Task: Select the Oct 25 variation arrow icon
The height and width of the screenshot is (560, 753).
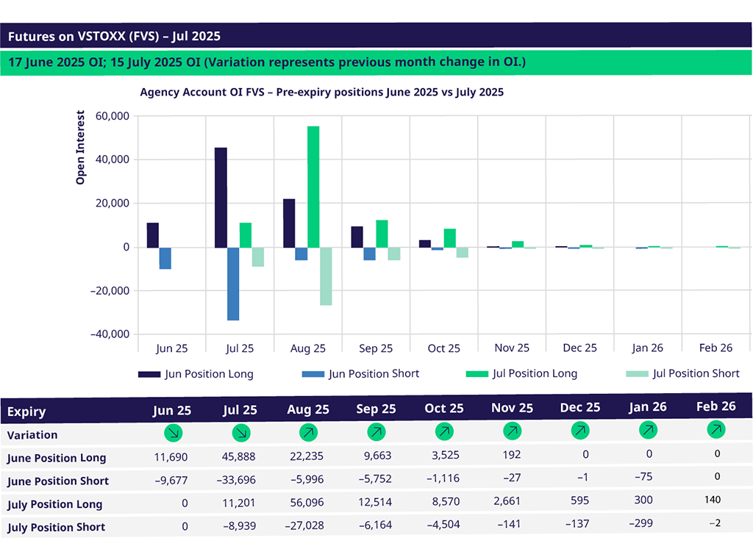Action: pyautogui.click(x=444, y=431)
